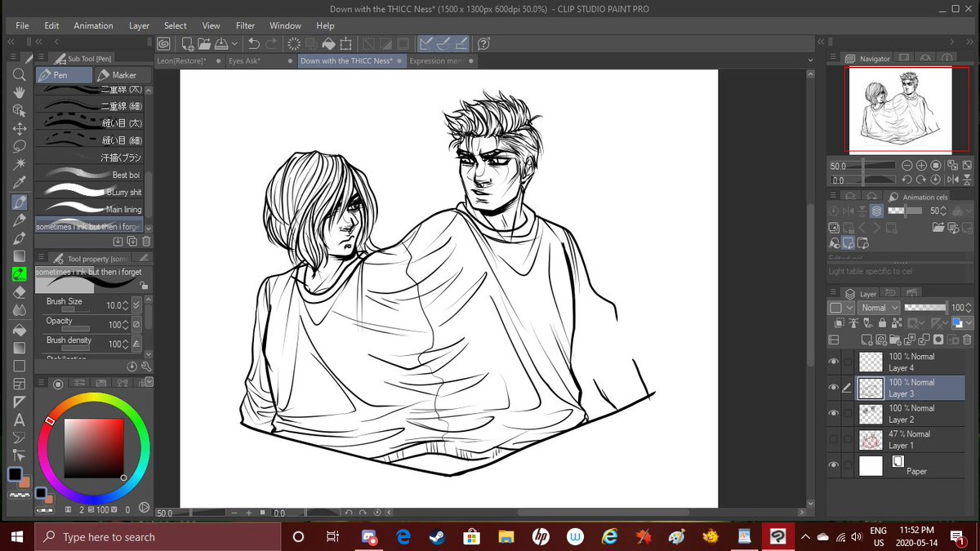
Task: Adjust Opacity stepper arrows in Tool property
Action: click(x=125, y=325)
